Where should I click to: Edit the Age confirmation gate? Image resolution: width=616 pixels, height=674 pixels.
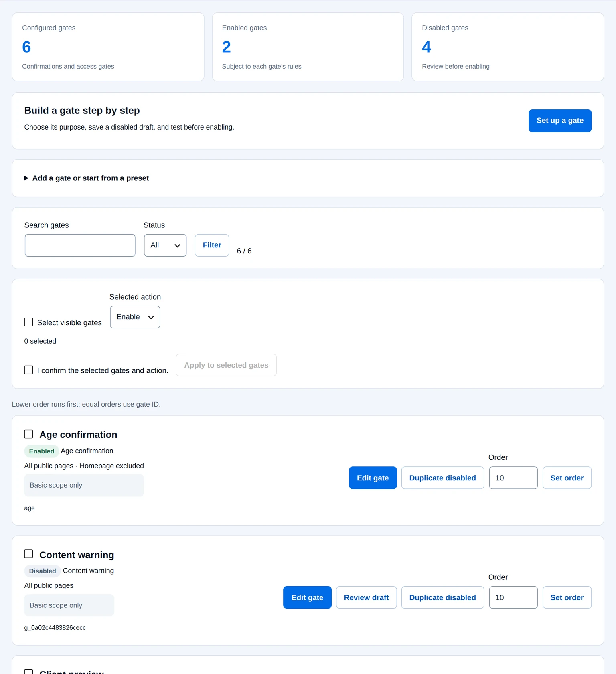373,478
